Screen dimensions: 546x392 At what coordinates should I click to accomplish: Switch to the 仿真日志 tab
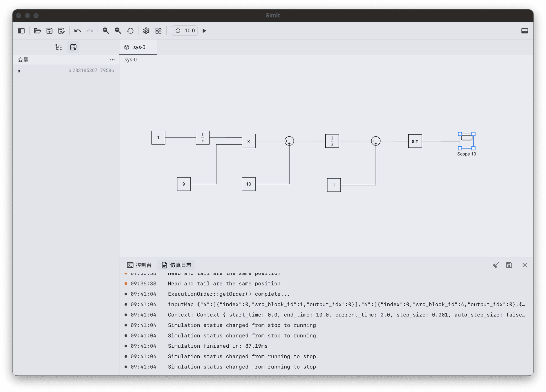[177, 265]
